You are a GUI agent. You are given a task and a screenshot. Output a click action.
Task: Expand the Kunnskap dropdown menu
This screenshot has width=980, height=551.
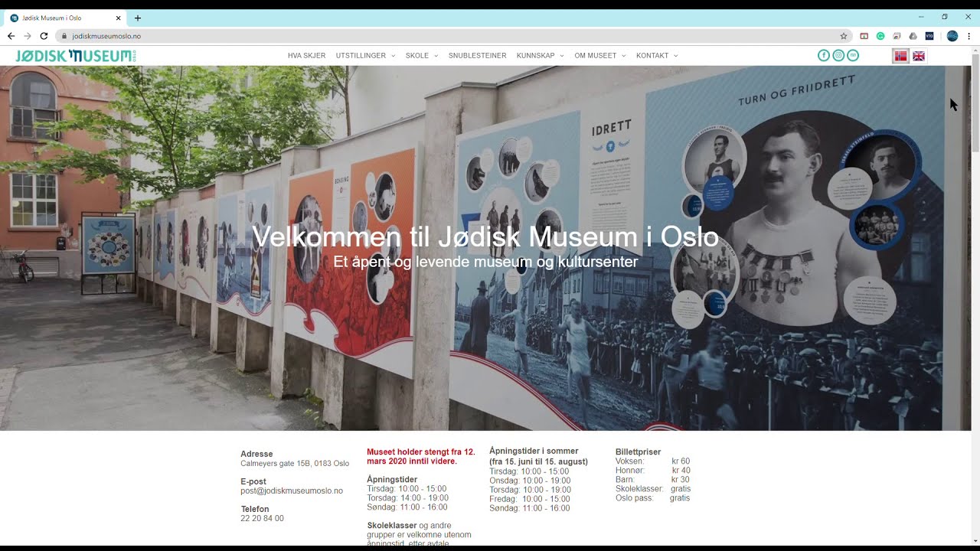pos(540,55)
